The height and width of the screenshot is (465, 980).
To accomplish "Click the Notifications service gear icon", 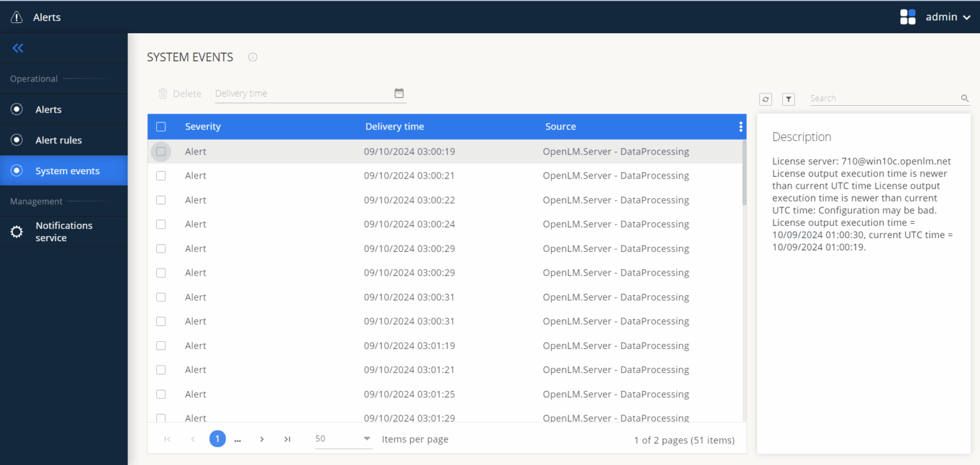I will click(x=17, y=231).
